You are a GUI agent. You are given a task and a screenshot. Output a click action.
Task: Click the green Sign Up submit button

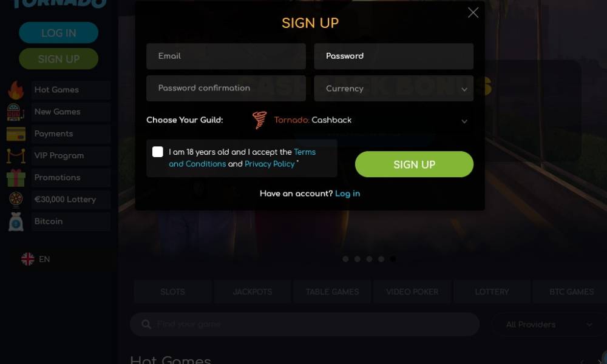click(414, 164)
